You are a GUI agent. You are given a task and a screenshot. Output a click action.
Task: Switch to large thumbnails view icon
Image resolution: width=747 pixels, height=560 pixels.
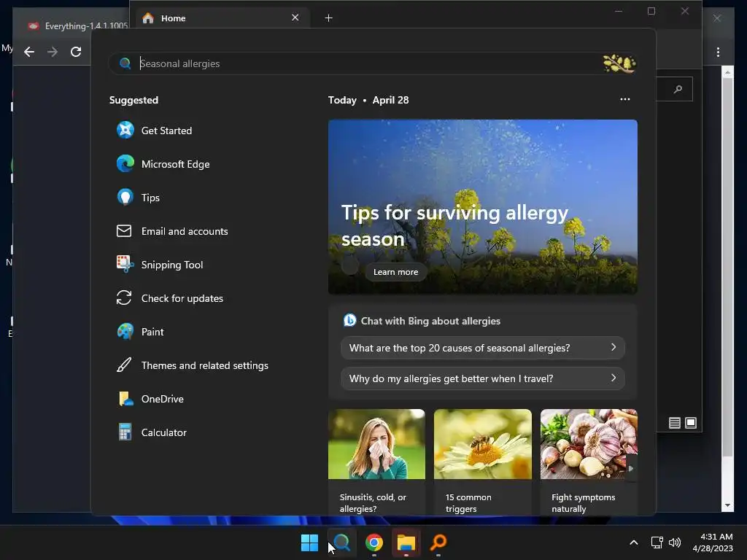[x=691, y=423]
